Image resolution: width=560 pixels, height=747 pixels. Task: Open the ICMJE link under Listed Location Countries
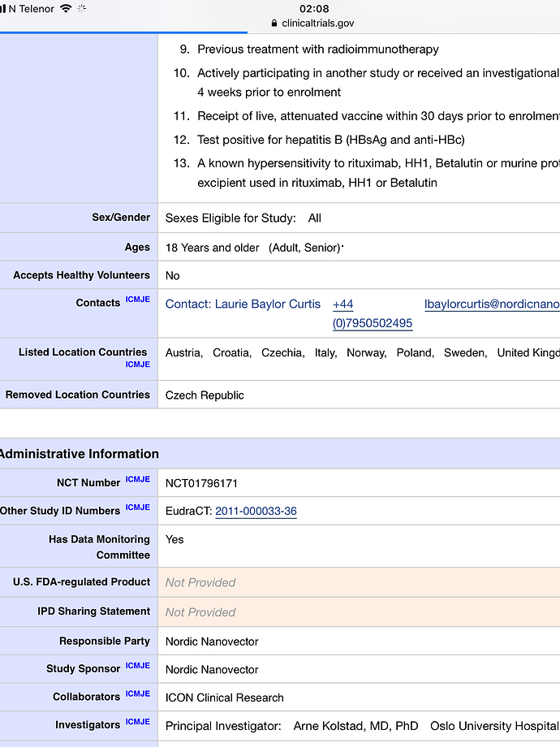click(138, 365)
